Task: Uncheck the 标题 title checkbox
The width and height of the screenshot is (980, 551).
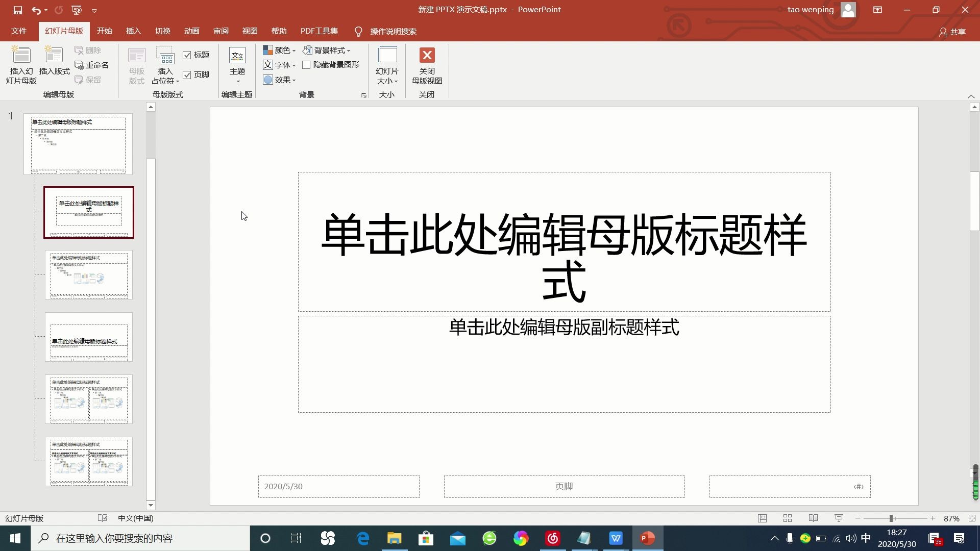Action: [187, 55]
